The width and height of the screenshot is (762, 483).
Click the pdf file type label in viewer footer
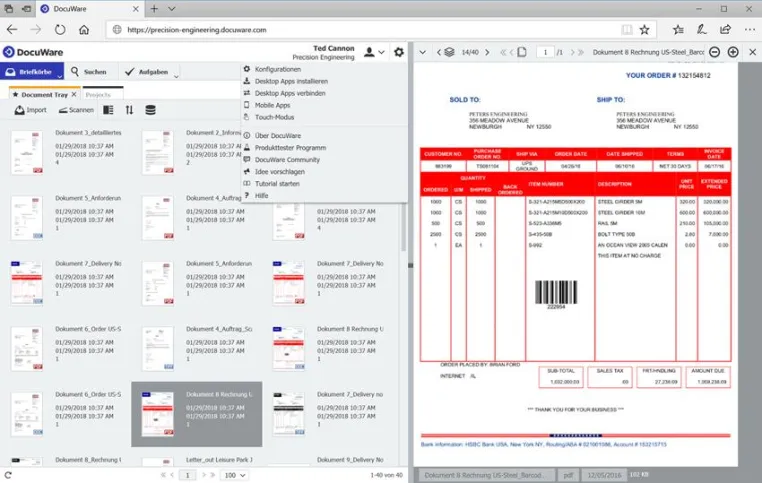(568, 475)
